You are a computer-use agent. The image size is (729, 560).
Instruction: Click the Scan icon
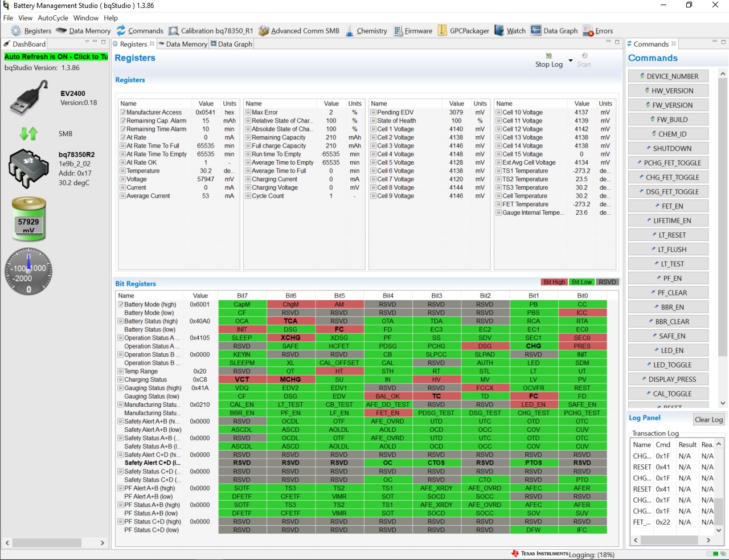[x=584, y=56]
